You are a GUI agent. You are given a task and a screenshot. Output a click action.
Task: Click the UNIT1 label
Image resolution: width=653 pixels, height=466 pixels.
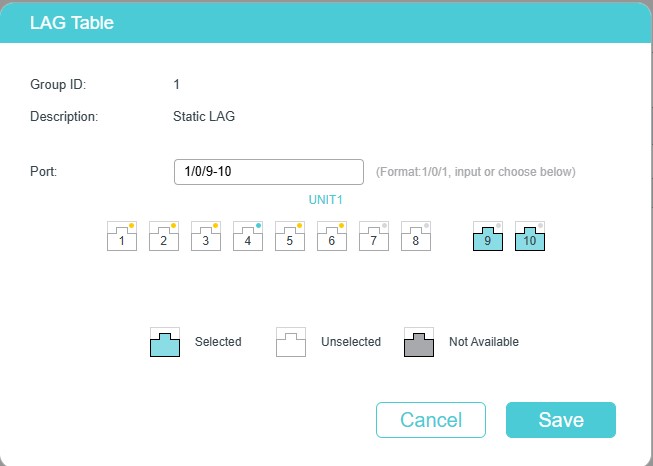click(x=326, y=200)
